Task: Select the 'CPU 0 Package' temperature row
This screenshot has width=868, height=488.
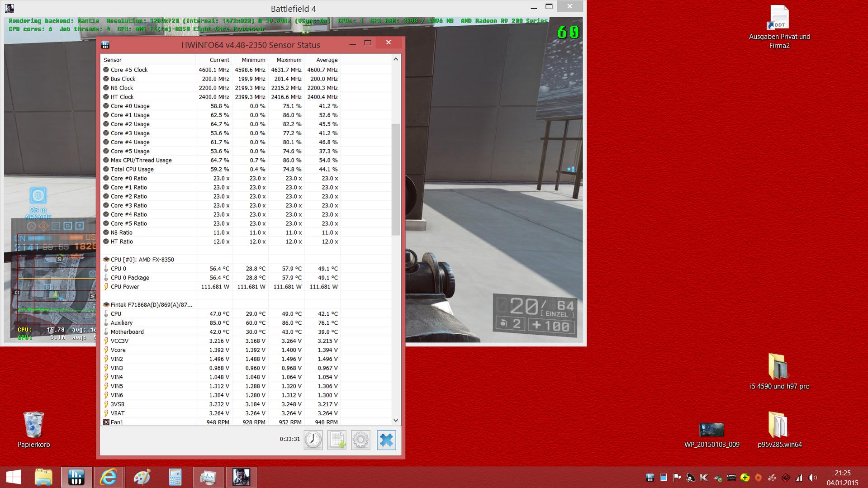Action: 246,278
